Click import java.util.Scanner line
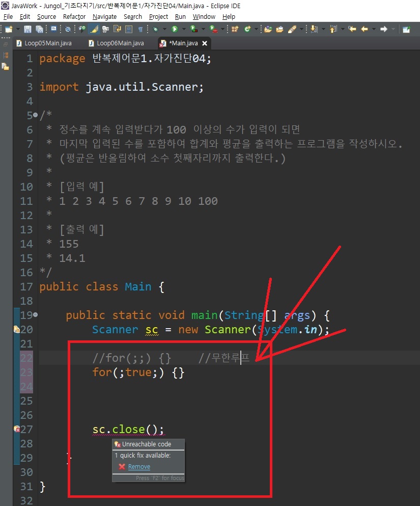Screen dimensions: 420x506 pyautogui.click(x=122, y=87)
